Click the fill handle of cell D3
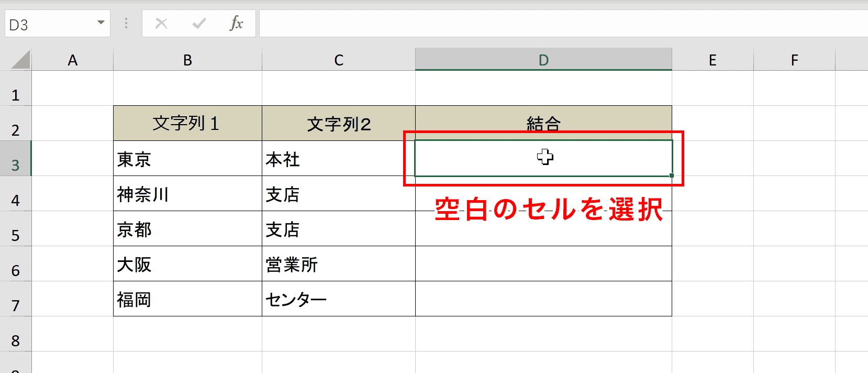This screenshot has width=868, height=373. click(x=672, y=175)
